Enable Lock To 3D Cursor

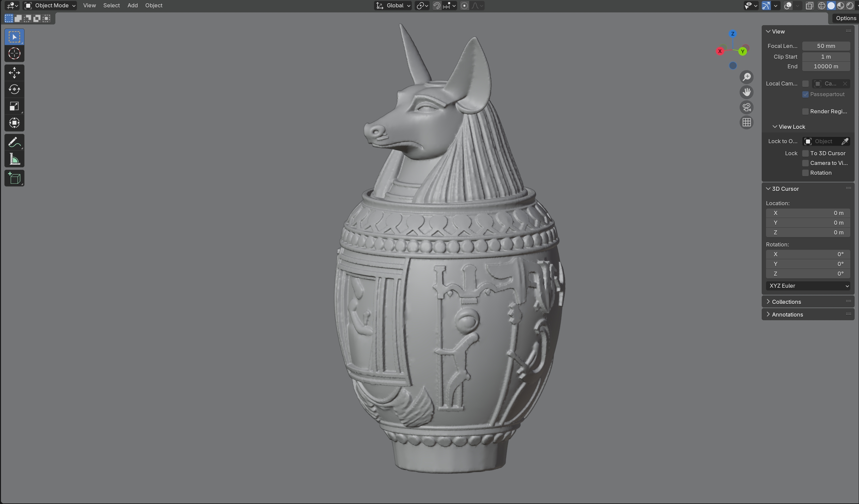(x=805, y=153)
